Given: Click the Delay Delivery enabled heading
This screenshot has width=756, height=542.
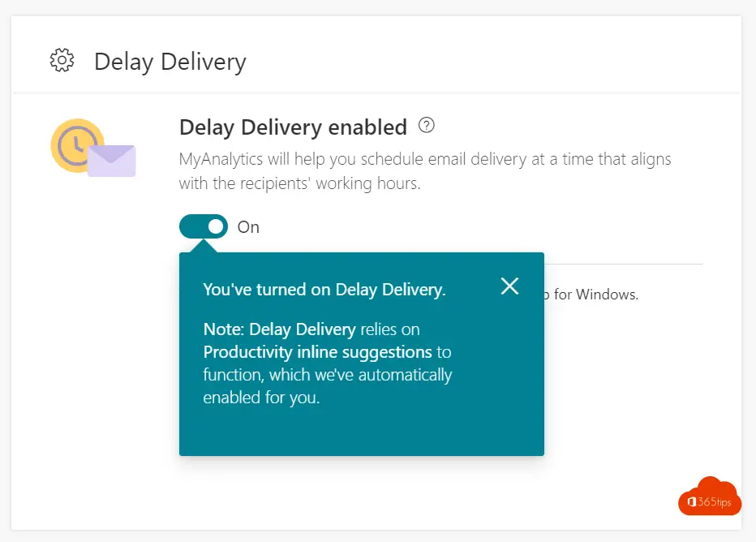Looking at the screenshot, I should 293,127.
